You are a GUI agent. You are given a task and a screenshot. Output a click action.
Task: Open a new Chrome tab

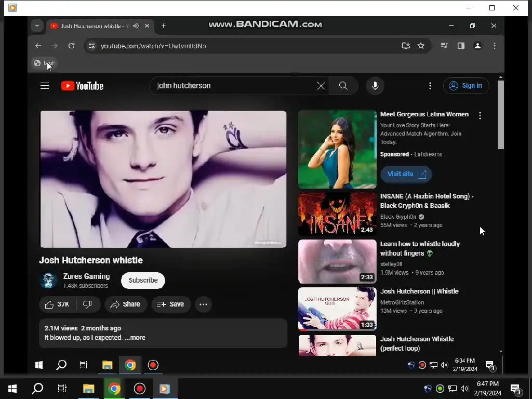164,26
